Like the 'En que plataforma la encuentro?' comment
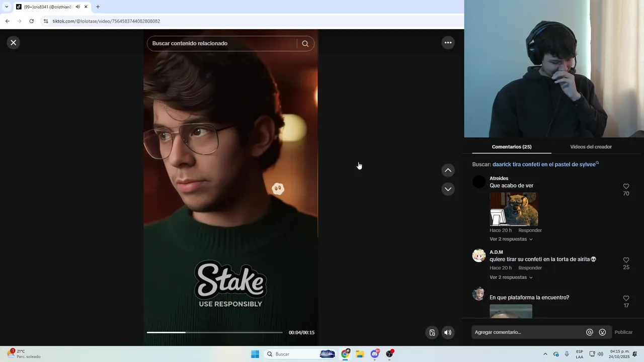This screenshot has height=362, width=644. coord(626,299)
